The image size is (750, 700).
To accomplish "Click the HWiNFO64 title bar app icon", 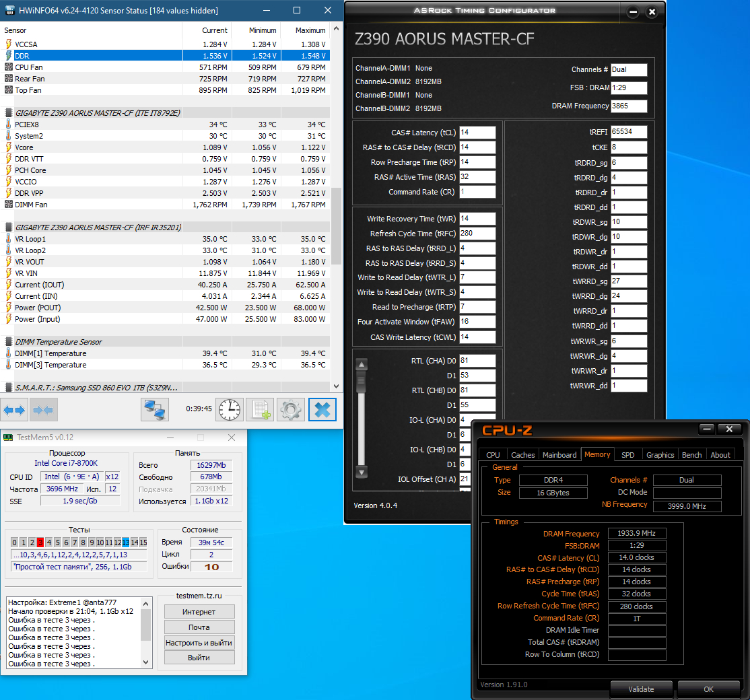I will click(x=9, y=11).
